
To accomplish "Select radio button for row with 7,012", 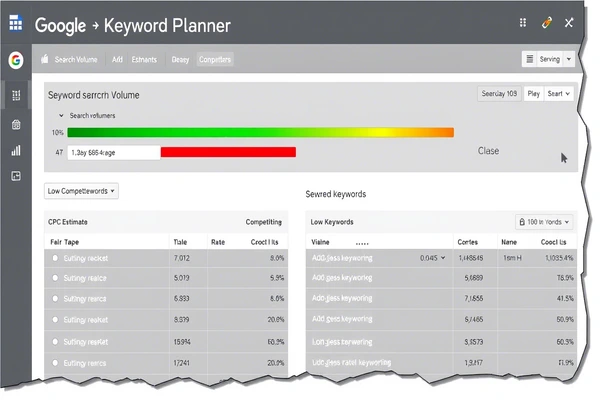I will 55,258.
